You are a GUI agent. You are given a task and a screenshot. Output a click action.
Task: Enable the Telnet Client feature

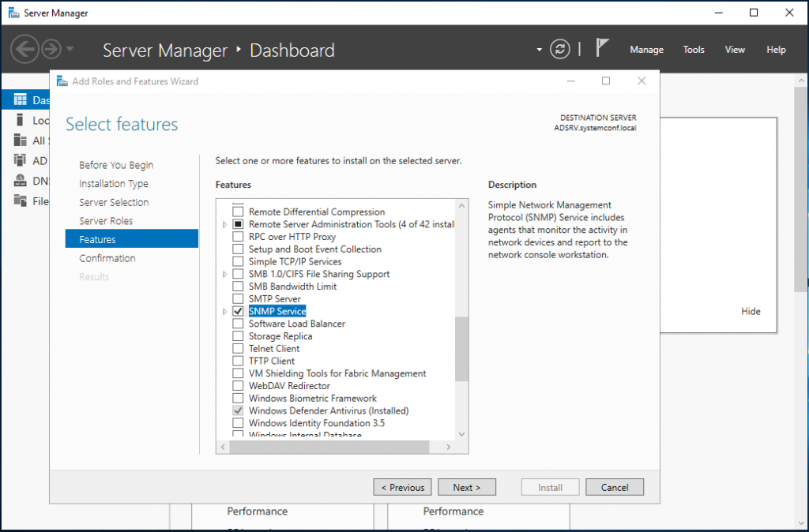[238, 348]
